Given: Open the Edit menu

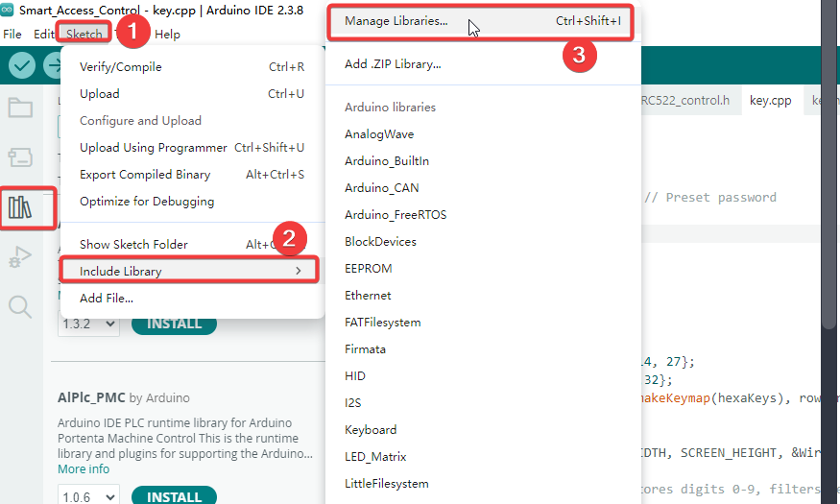Looking at the screenshot, I should click(x=44, y=35).
